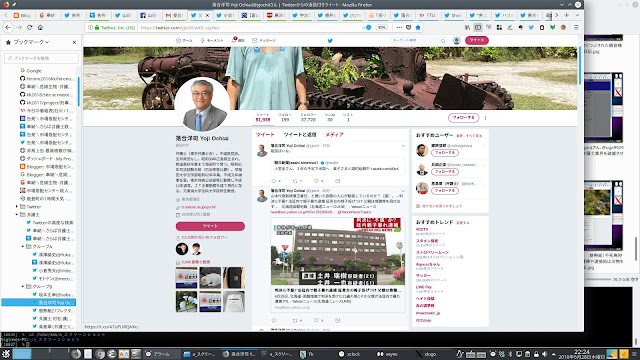
Task: Open the profile's Tweets tab
Action: click(x=265, y=134)
